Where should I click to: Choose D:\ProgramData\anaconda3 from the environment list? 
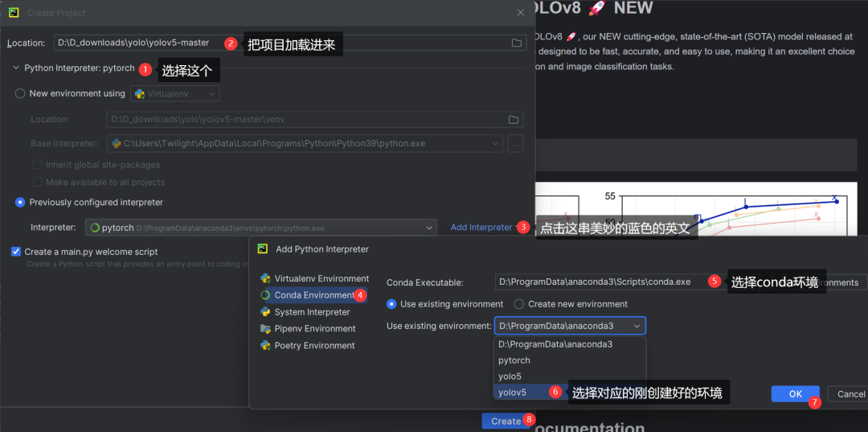[x=569, y=344]
